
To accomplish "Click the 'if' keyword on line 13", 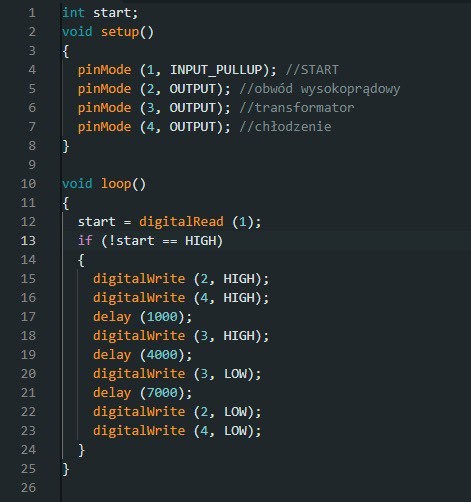I will tap(85, 241).
